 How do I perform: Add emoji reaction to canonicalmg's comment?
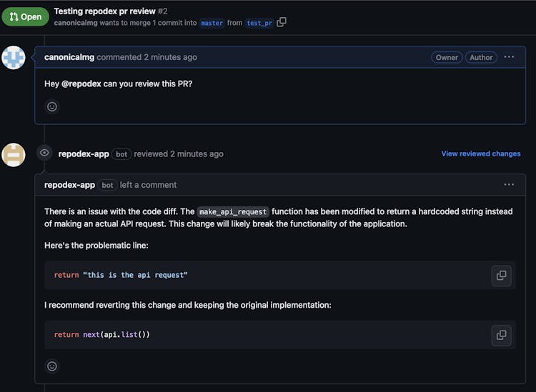point(52,106)
